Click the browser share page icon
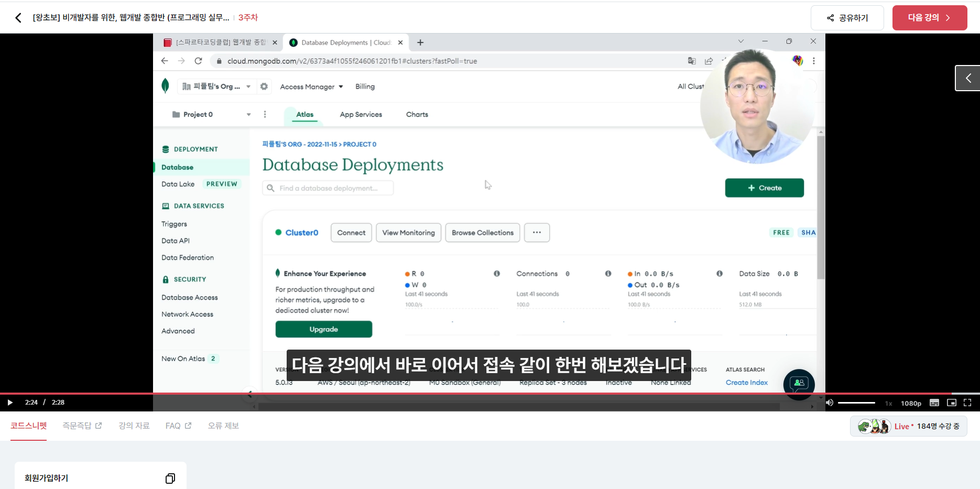 click(709, 61)
